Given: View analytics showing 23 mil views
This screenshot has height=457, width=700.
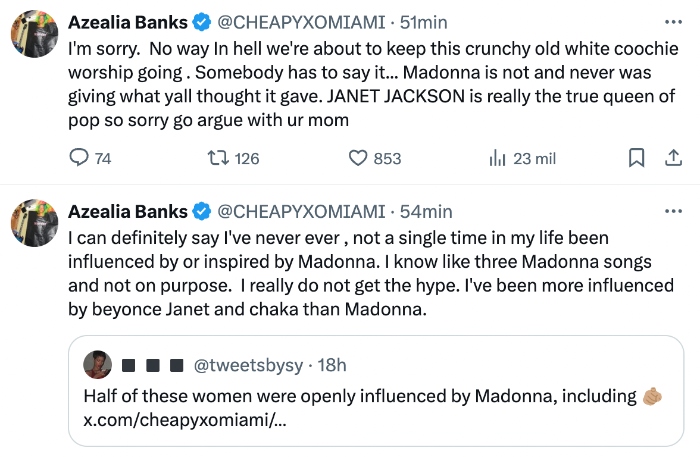Looking at the screenshot, I should (497, 158).
